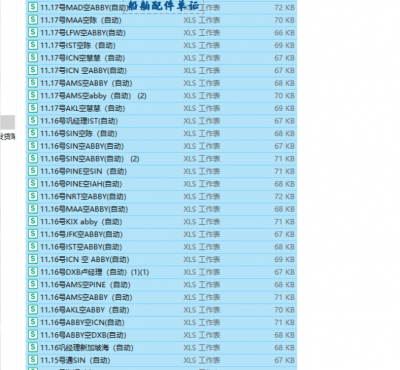The height and width of the screenshot is (370, 400).
Task: Click the 66 KB size of 11.17号LFW空ABBY
Action: [x=284, y=33]
